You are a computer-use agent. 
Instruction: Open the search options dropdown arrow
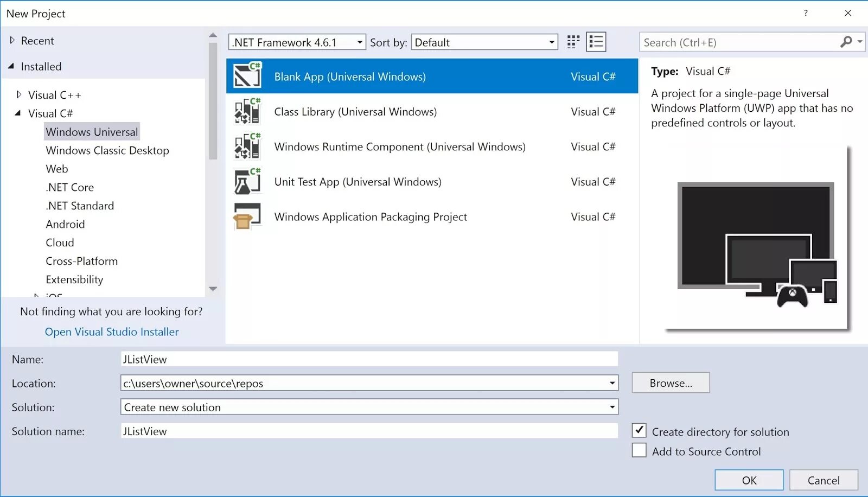pos(860,42)
